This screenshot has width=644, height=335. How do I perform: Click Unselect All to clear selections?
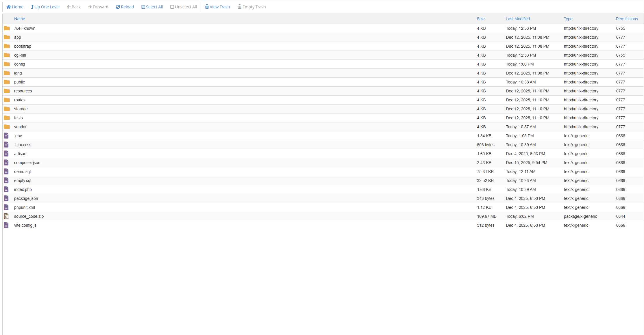coord(184,7)
